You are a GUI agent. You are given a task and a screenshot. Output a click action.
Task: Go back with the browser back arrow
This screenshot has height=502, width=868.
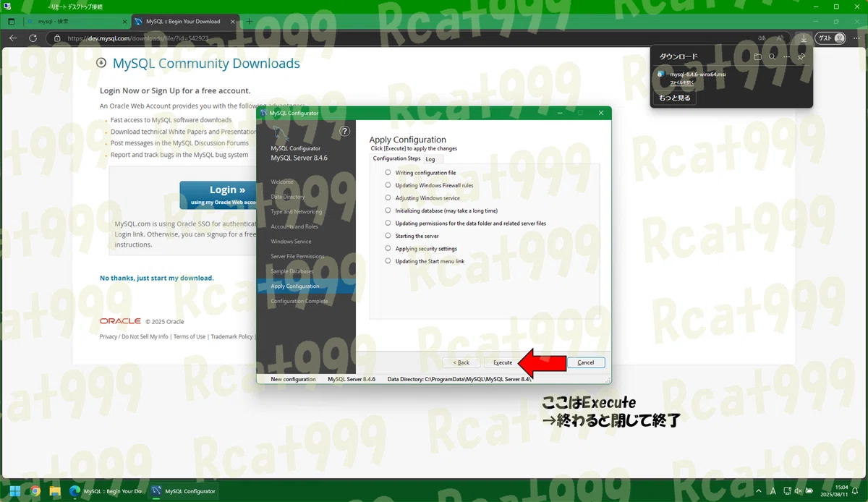pyautogui.click(x=13, y=38)
